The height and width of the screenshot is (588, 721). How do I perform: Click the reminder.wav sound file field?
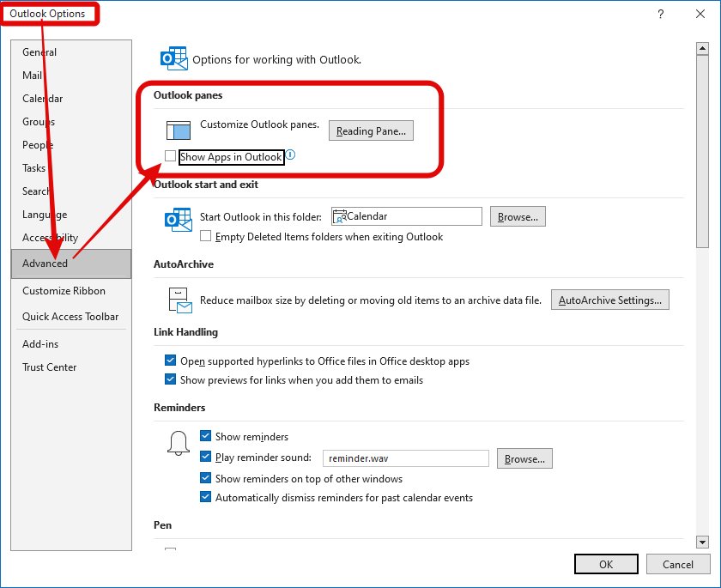[x=406, y=458]
